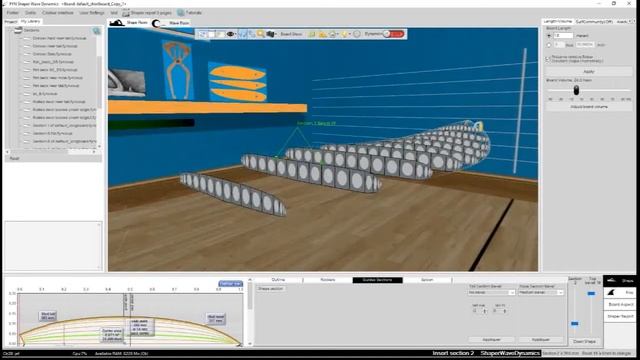Toggle the red Dynamic switch

pos(394,34)
